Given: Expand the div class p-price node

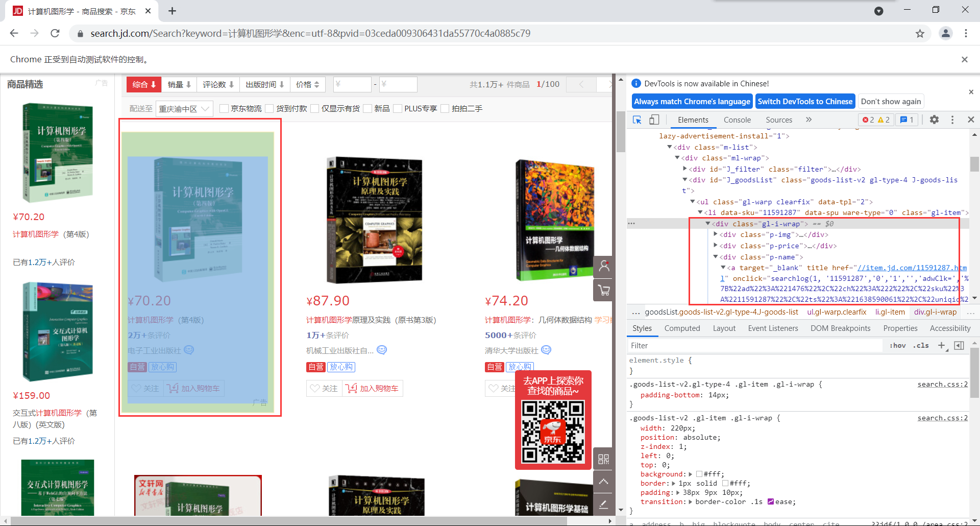Looking at the screenshot, I should click(x=716, y=246).
